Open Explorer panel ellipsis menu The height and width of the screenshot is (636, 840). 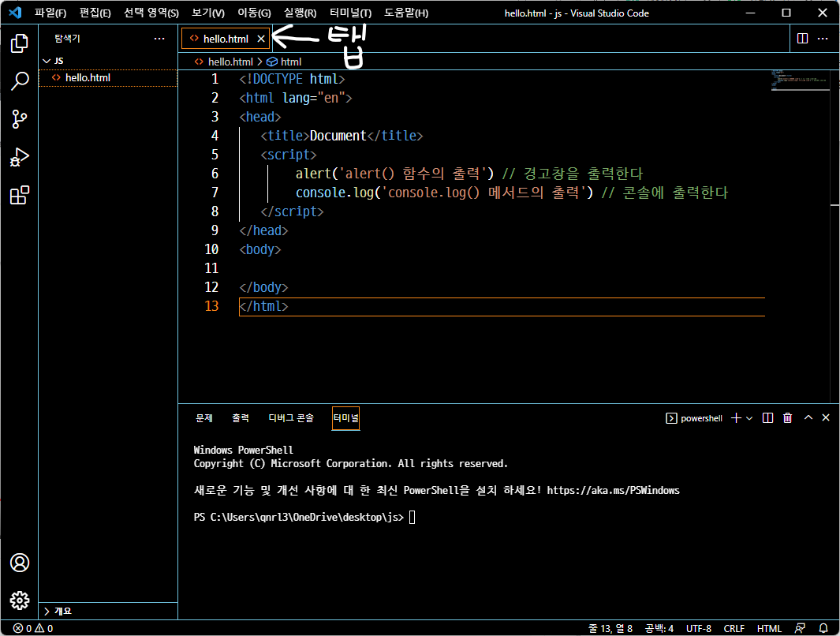tap(159, 39)
